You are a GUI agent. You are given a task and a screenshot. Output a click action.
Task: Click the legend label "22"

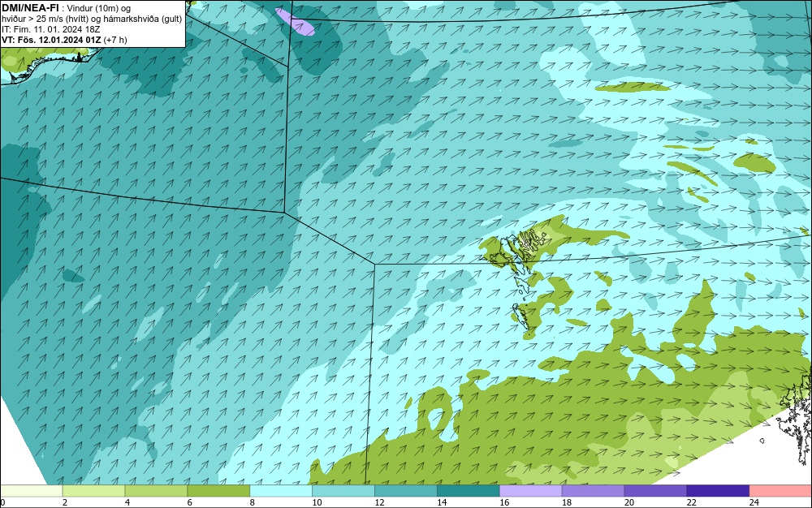(692, 502)
